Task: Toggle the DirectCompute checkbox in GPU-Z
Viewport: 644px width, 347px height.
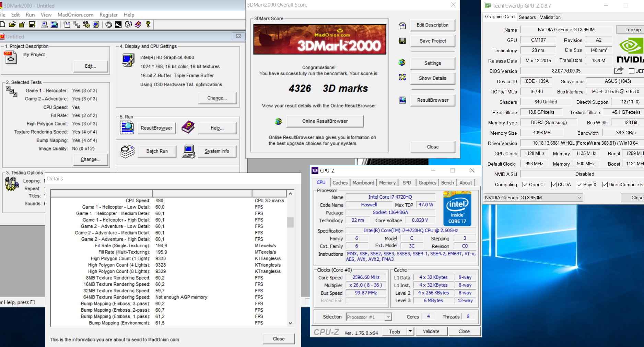Action: point(605,184)
